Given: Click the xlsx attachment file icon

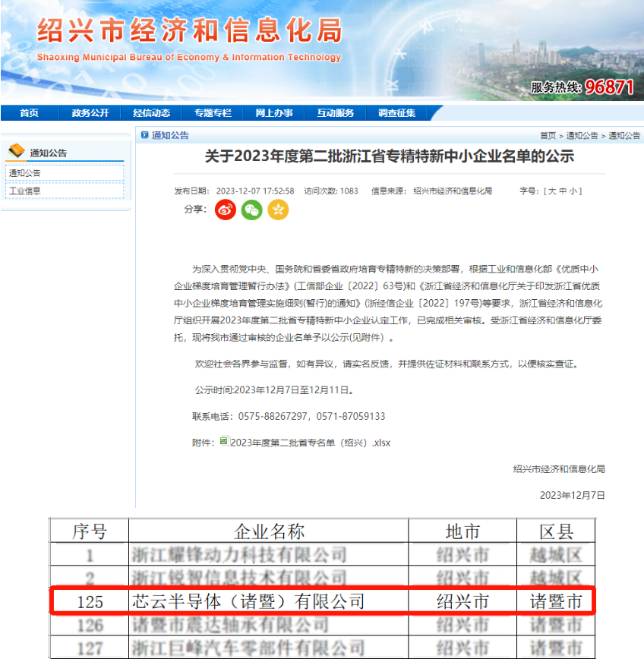Looking at the screenshot, I should 224,441.
